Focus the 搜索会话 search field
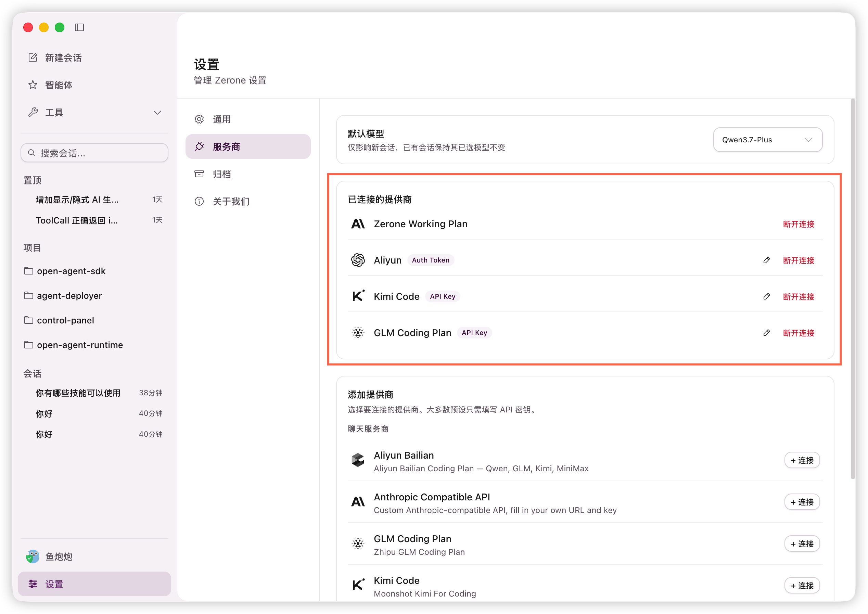868x614 pixels. 94,153
